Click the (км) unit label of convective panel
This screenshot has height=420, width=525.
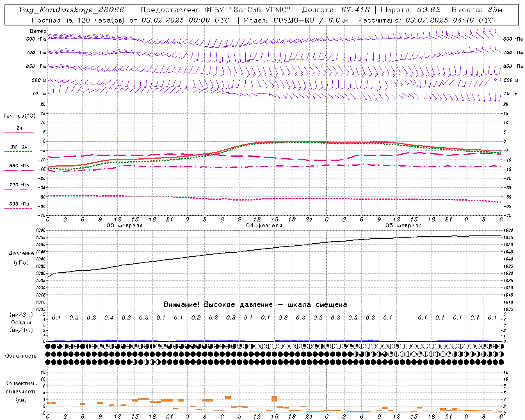click(x=21, y=399)
